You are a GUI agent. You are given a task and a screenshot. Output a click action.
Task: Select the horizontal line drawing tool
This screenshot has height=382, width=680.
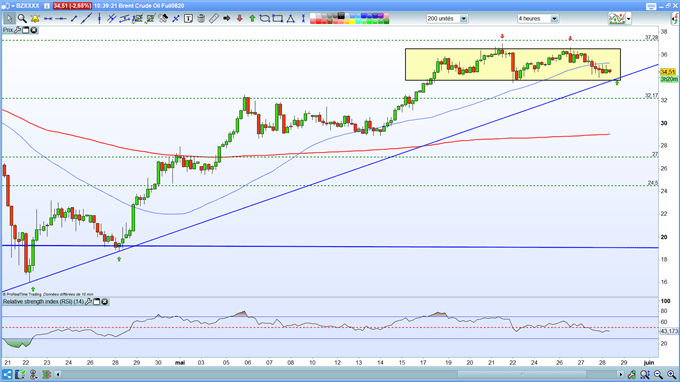[x=48, y=19]
